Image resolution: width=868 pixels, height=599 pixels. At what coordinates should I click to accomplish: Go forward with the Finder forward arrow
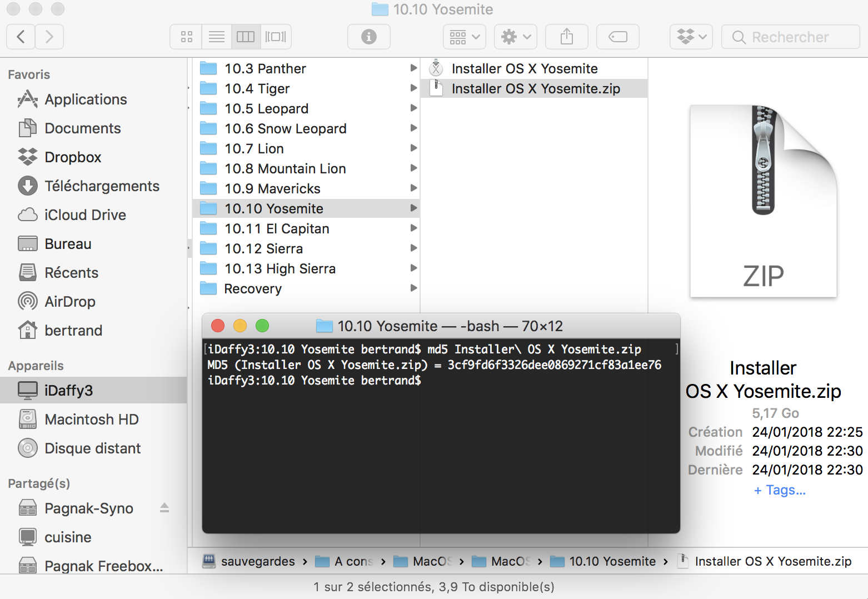[x=49, y=37]
